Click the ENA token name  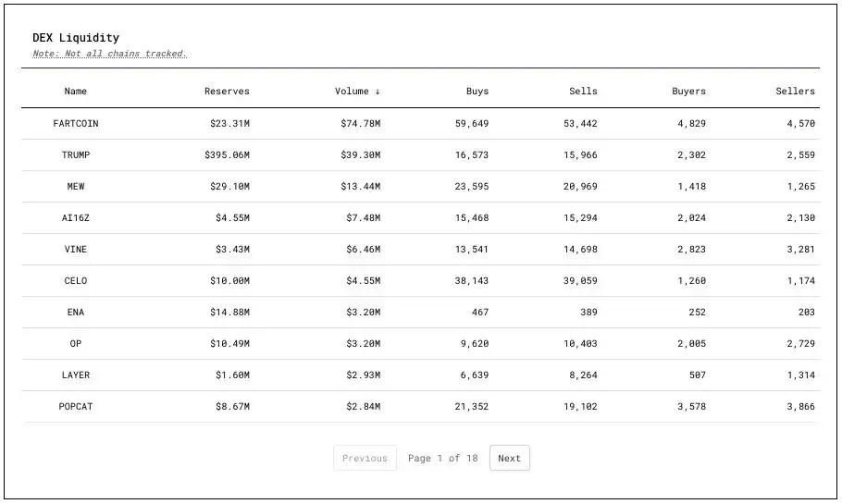[76, 313]
